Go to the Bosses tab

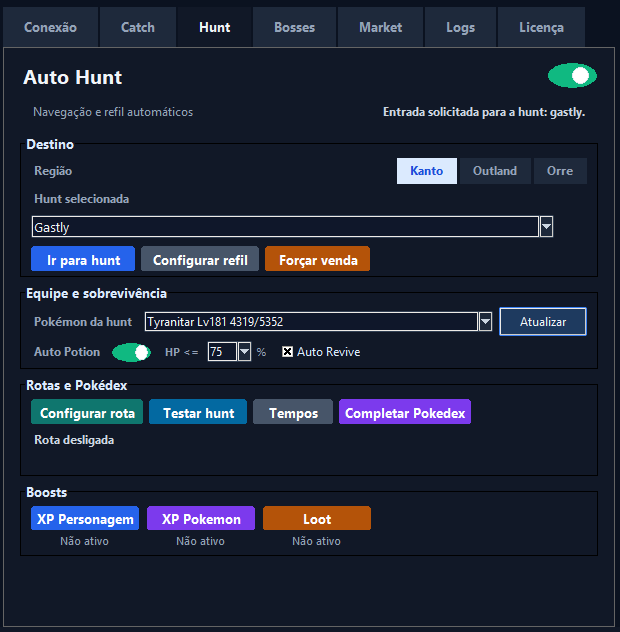[295, 27]
